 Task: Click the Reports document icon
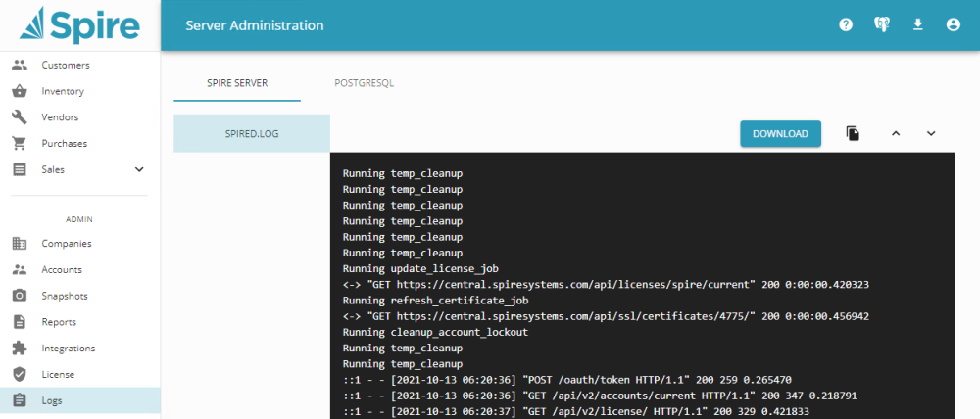click(x=20, y=322)
